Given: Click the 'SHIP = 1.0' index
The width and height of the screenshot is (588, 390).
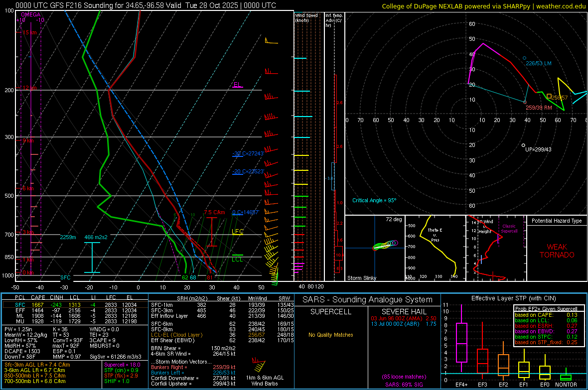Looking at the screenshot, I should pos(117,381).
